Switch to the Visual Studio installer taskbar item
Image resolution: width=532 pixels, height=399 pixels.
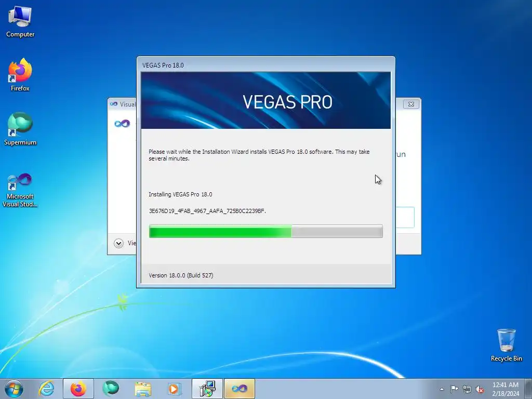[239, 389]
